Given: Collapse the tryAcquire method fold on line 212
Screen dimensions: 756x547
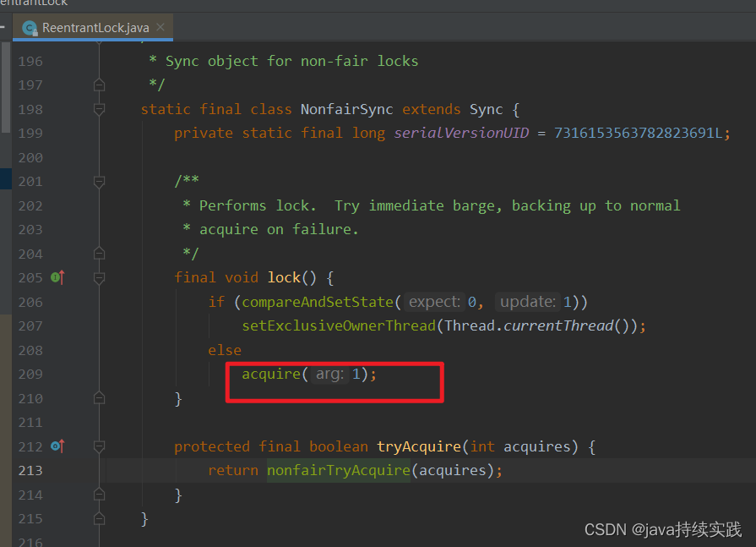Looking at the screenshot, I should (x=99, y=447).
